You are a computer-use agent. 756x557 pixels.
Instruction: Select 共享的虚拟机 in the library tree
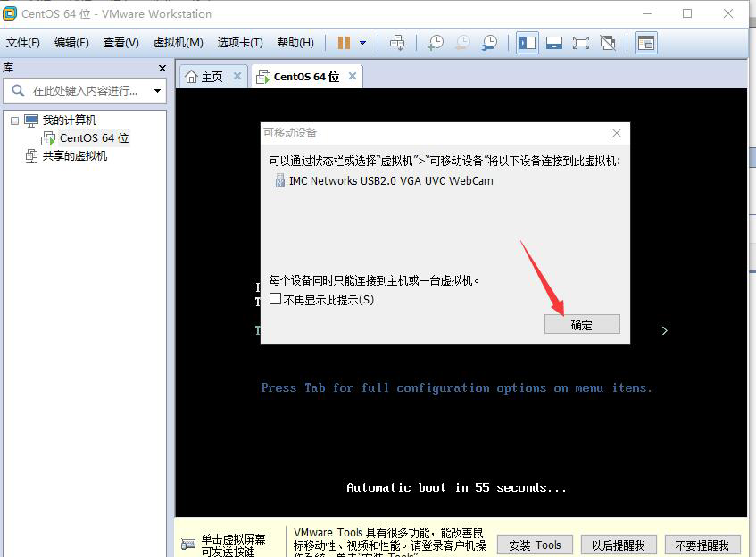point(74,156)
